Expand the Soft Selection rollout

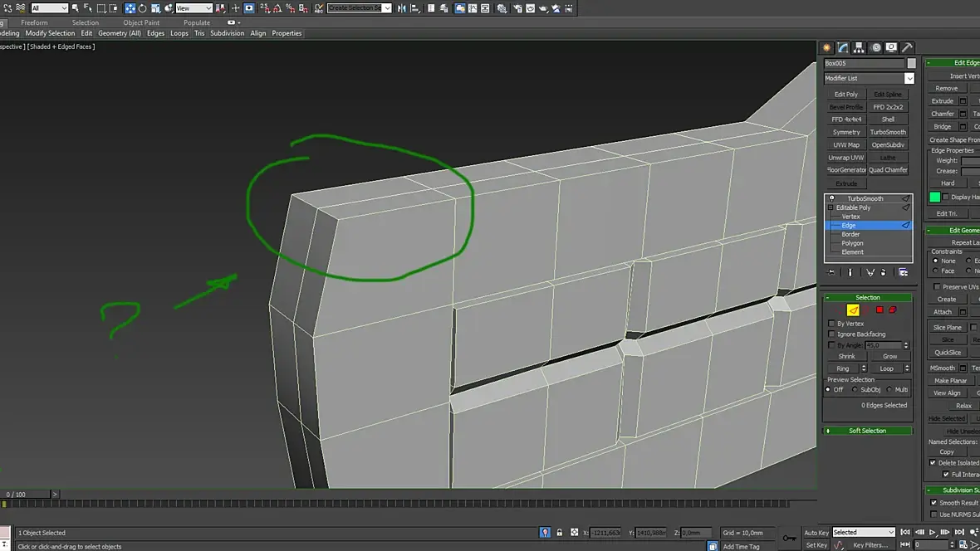867,431
